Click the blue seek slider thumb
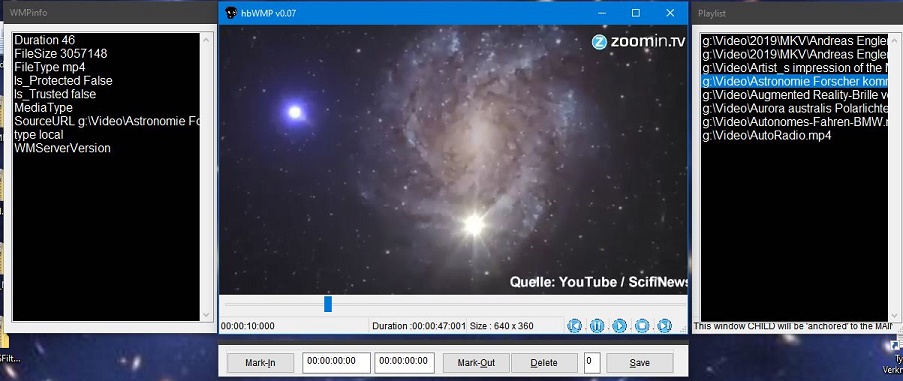This screenshot has width=903, height=381. [x=328, y=304]
